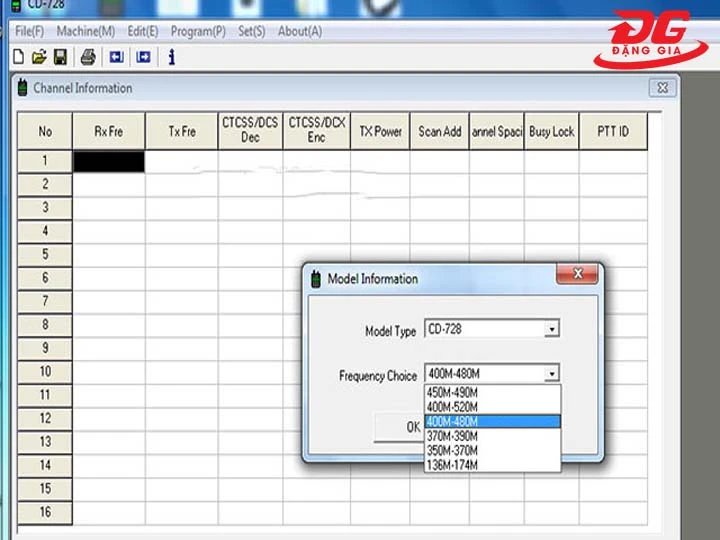This screenshot has height=540, width=720.
Task: Open the Program(P) menu
Action: click(199, 31)
